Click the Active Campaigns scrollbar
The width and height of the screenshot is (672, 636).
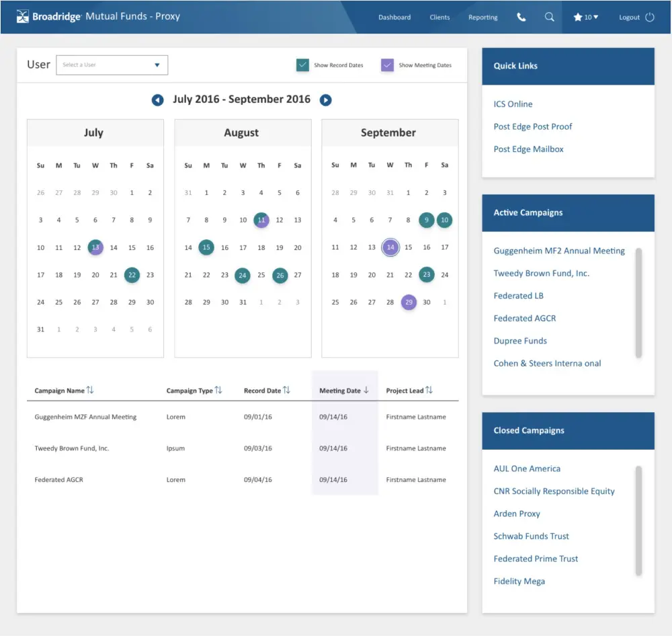coord(638,303)
